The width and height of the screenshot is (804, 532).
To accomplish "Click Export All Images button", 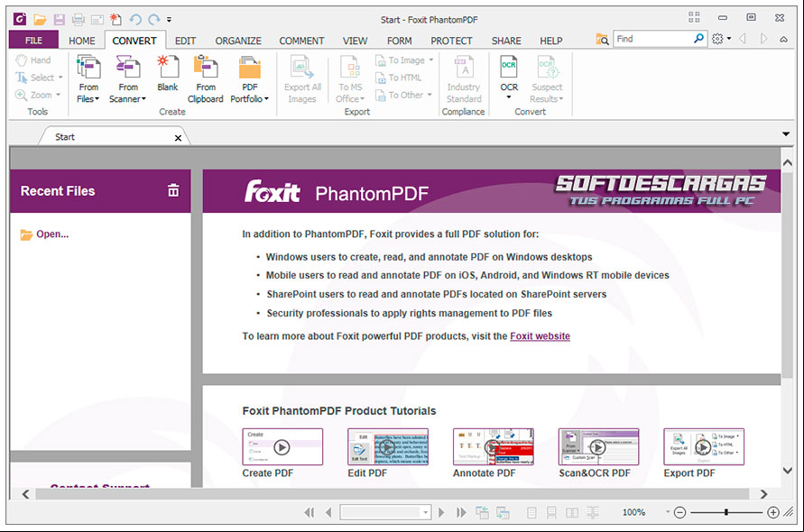I will pos(302,79).
